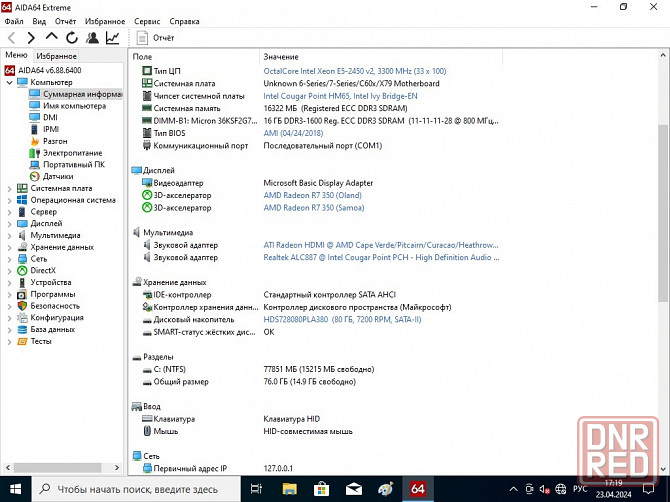Collapse the Компьютер tree node

pos(9,82)
